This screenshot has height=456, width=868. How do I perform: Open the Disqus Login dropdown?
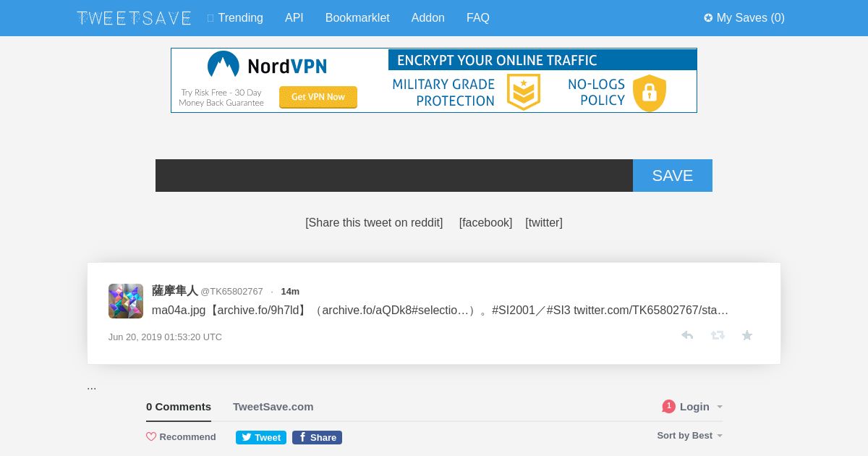tap(701, 407)
